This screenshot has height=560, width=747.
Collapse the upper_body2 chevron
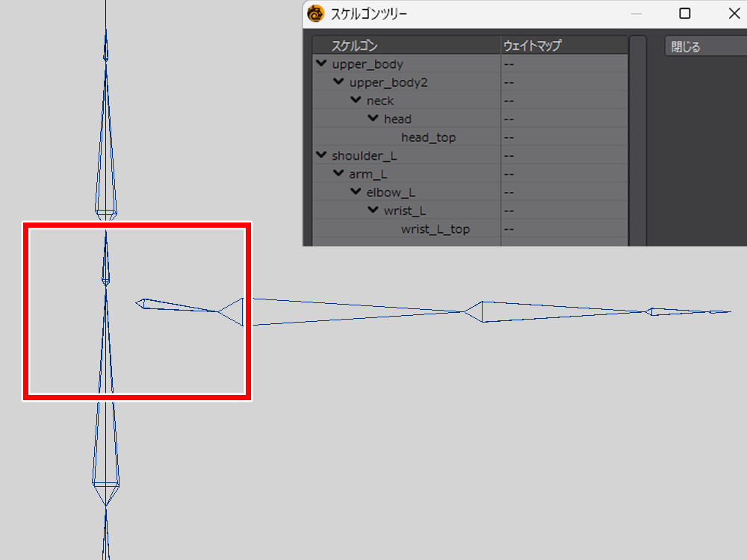coord(338,81)
